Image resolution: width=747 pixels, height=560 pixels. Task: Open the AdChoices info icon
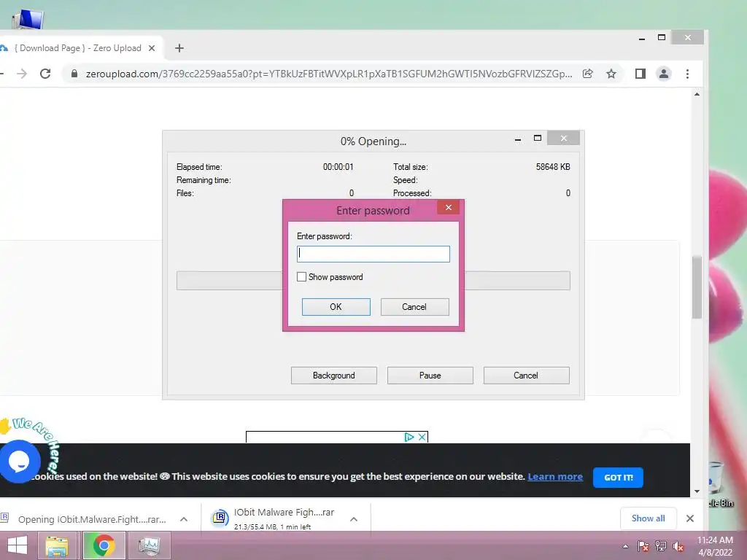point(409,437)
